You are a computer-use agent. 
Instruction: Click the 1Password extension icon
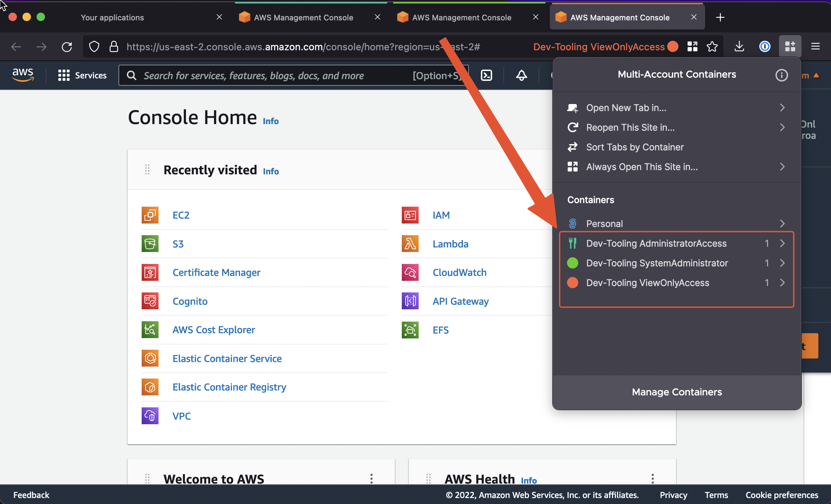(x=765, y=46)
